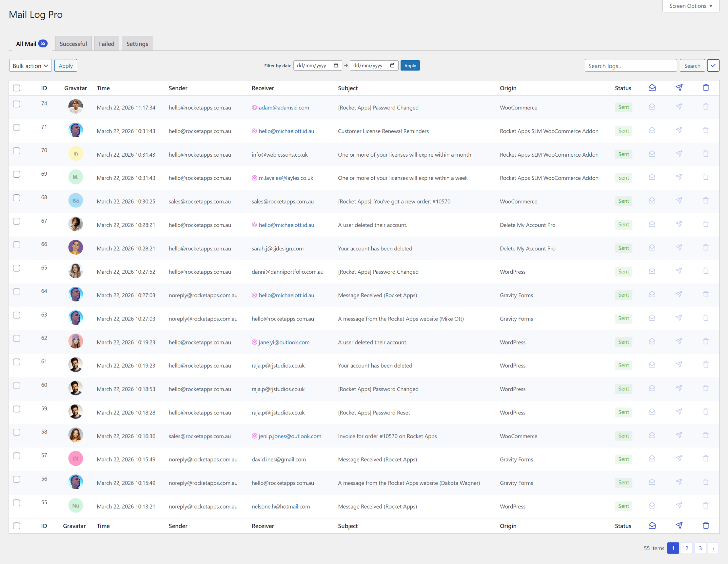Open the Bulk action dropdown

pos(30,66)
